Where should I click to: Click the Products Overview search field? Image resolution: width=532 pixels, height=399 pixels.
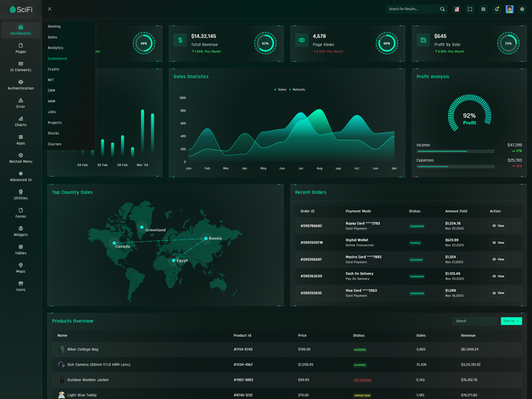[x=475, y=321]
